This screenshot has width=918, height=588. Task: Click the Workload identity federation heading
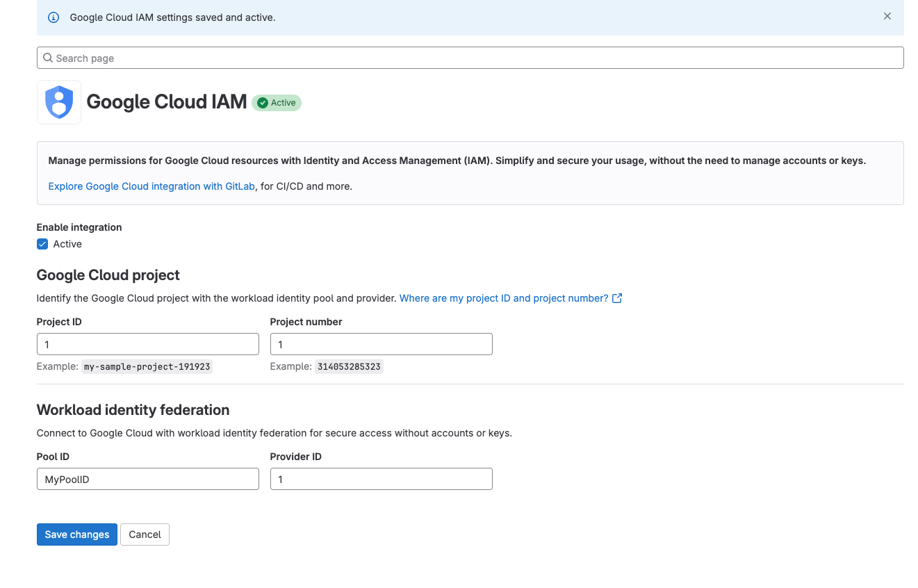(133, 410)
